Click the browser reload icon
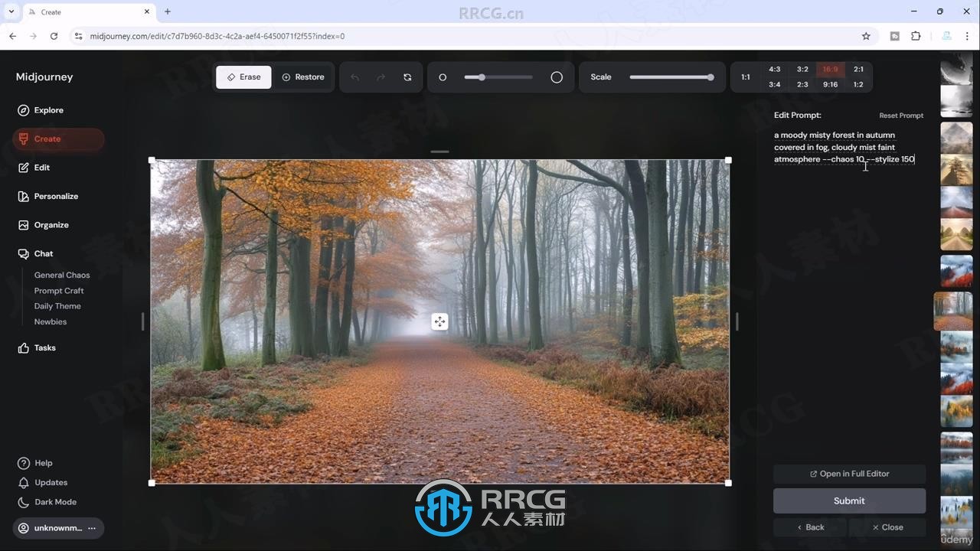The width and height of the screenshot is (980, 551). [54, 36]
